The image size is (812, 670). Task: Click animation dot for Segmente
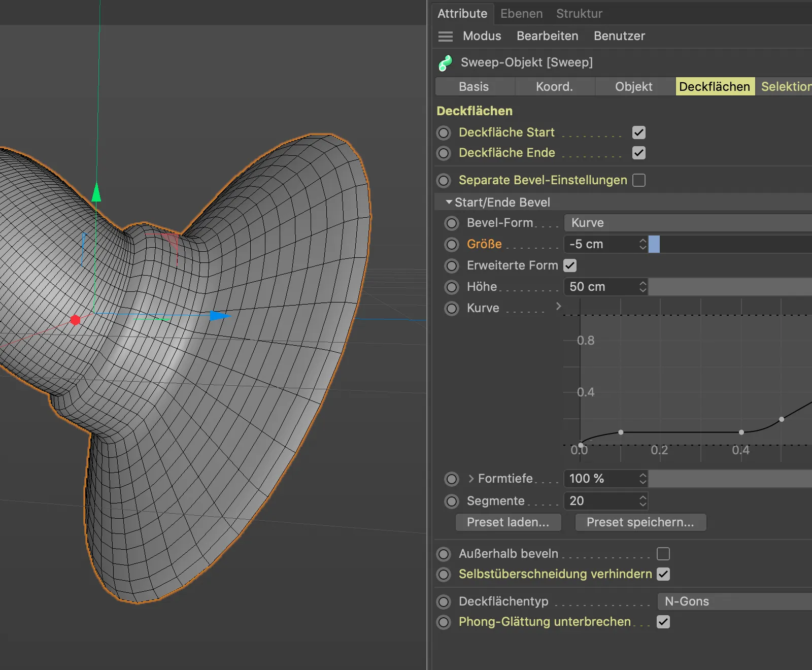pyautogui.click(x=452, y=501)
